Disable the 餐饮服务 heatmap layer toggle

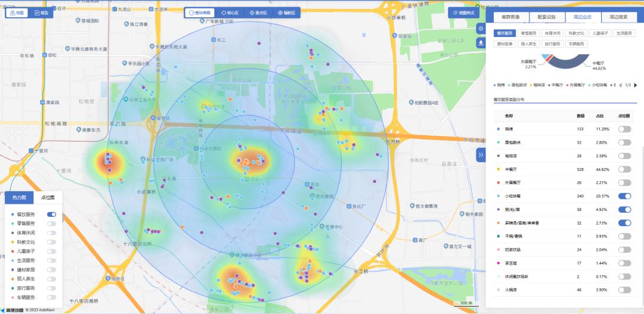[x=52, y=214]
